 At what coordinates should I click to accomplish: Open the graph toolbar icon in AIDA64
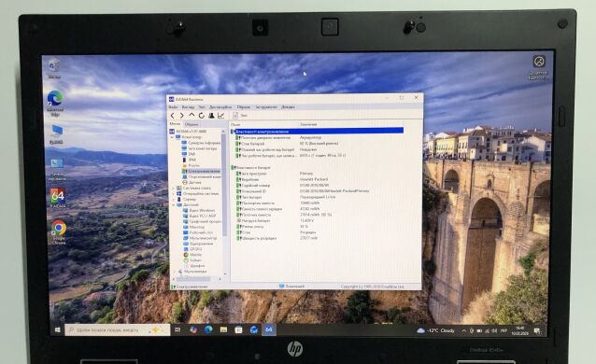(221, 115)
